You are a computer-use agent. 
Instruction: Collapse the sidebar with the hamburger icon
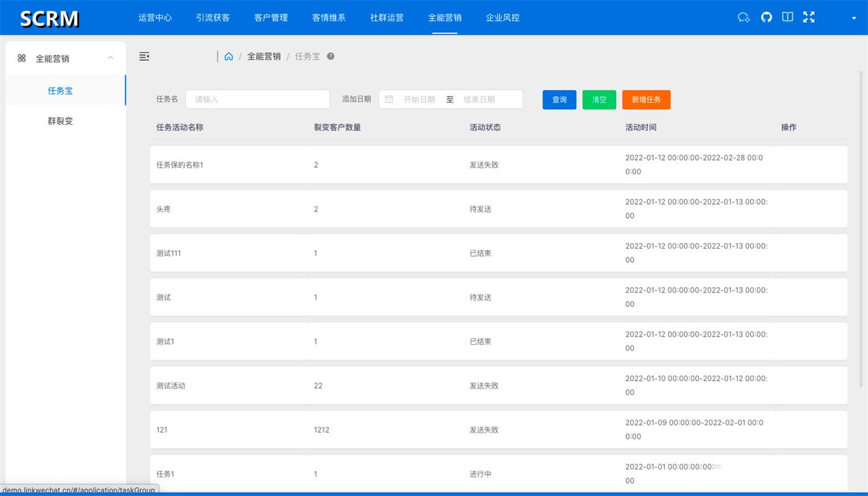coord(144,56)
